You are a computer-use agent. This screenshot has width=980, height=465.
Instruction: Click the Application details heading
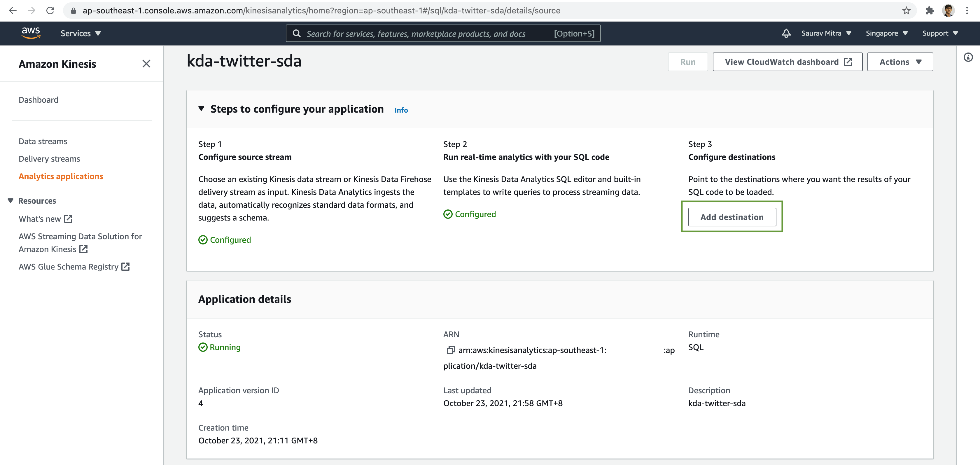(245, 299)
